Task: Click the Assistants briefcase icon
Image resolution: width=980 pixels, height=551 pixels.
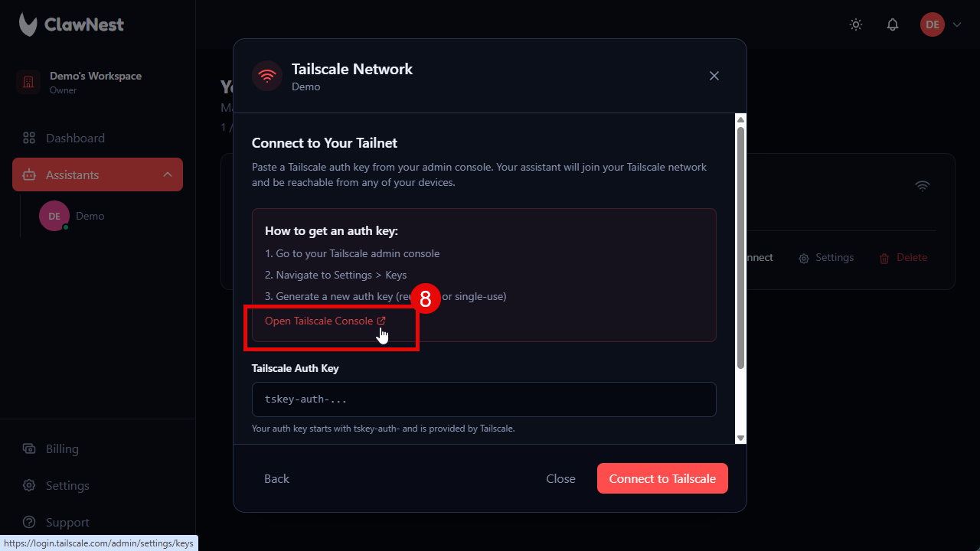Action: coord(31,174)
